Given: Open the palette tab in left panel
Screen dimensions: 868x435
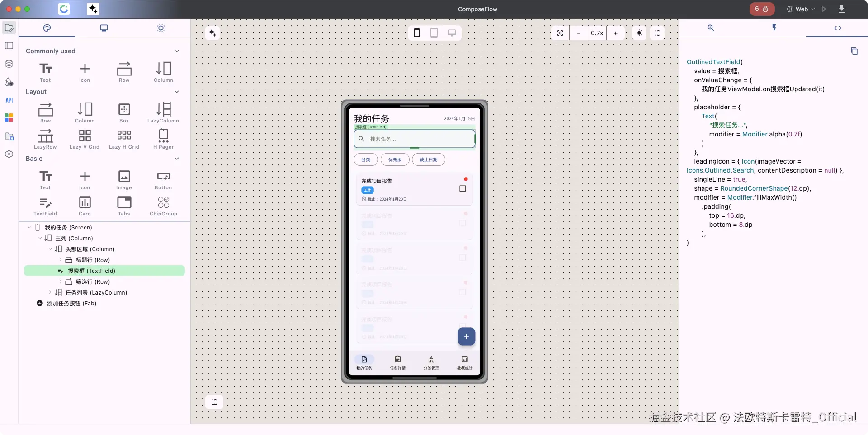Looking at the screenshot, I should (x=47, y=28).
